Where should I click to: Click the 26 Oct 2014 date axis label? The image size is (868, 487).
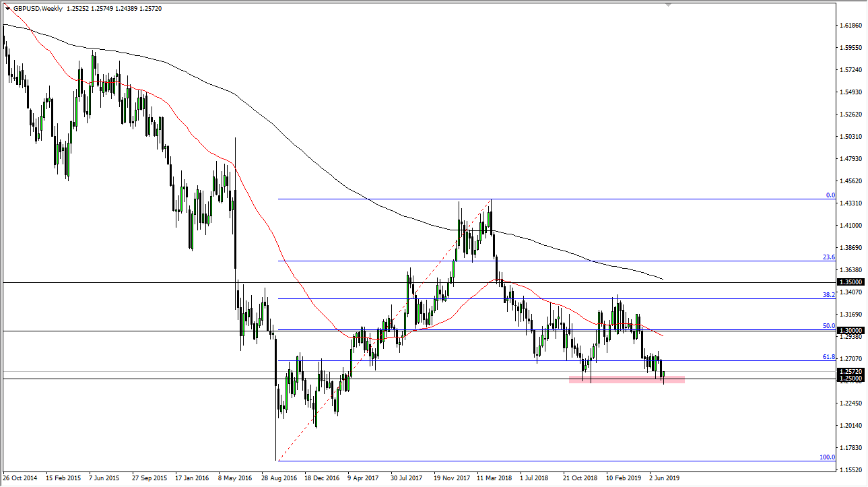click(x=22, y=477)
